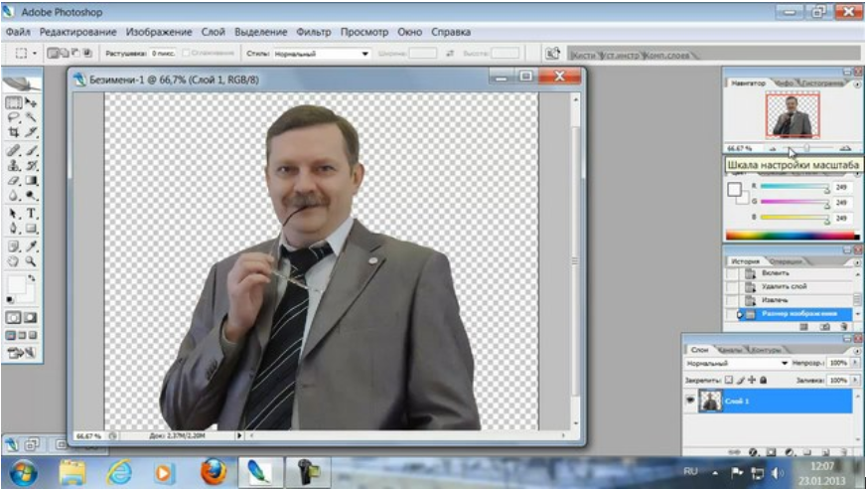Open the Непрозр. opacity slider arrow

point(856,364)
